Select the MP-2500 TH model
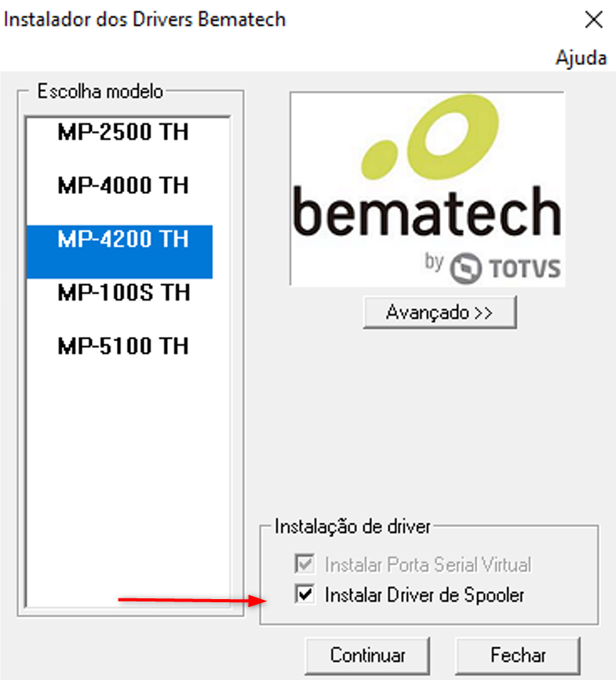 click(123, 132)
